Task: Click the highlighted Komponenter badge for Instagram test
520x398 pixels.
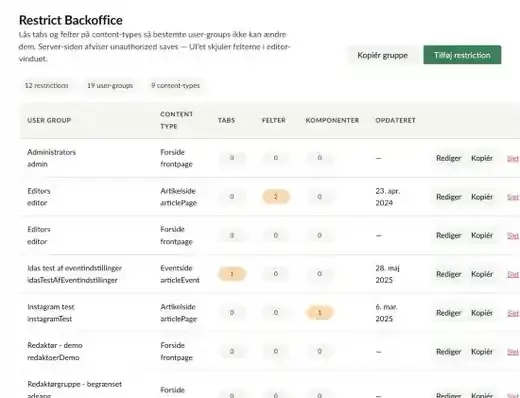Action: 319,313
